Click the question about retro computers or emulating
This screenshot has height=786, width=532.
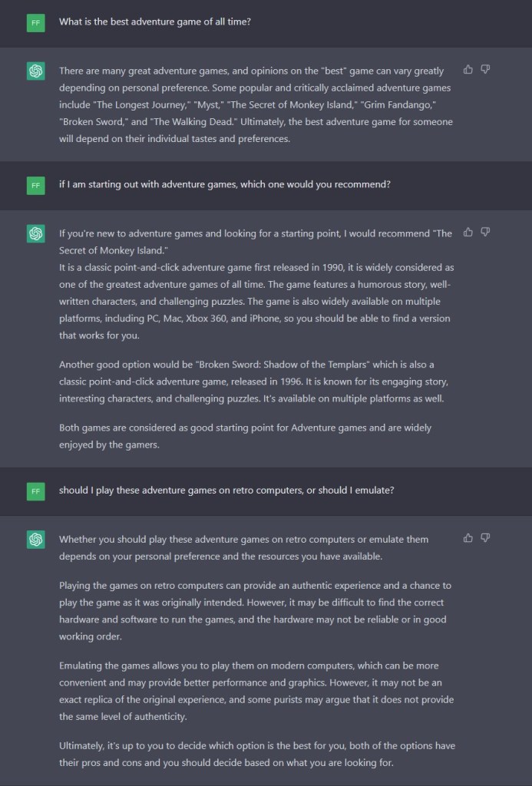point(226,490)
